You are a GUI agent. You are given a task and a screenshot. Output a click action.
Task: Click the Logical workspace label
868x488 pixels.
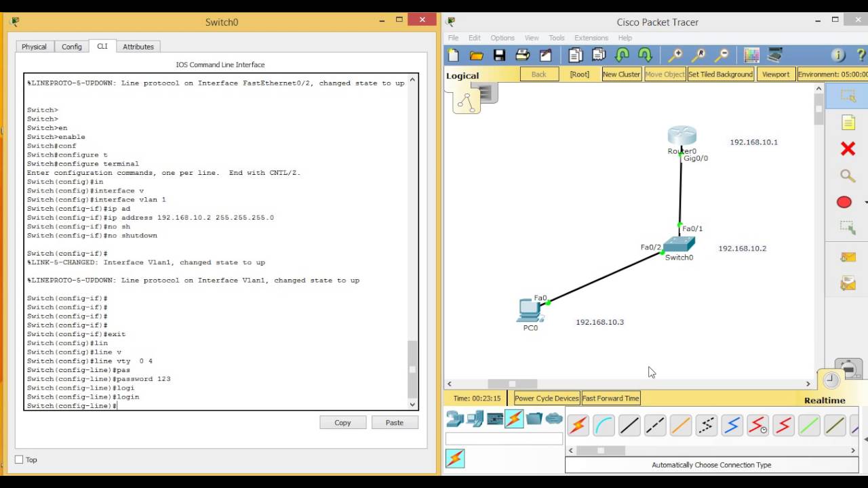[x=462, y=76]
